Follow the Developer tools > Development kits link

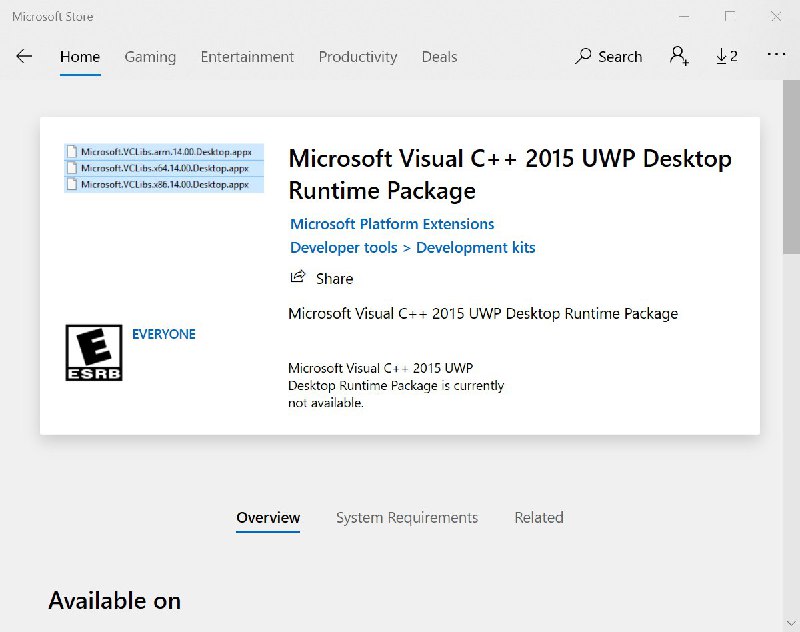pos(412,247)
